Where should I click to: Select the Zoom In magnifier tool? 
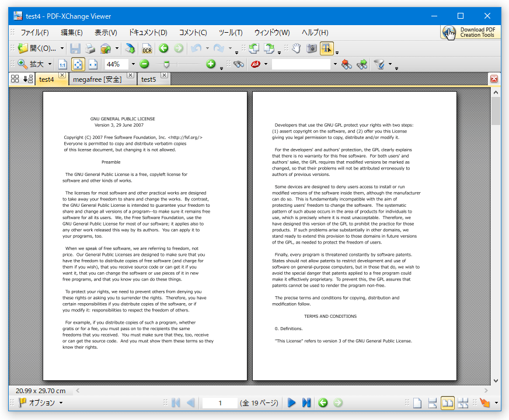22,64
